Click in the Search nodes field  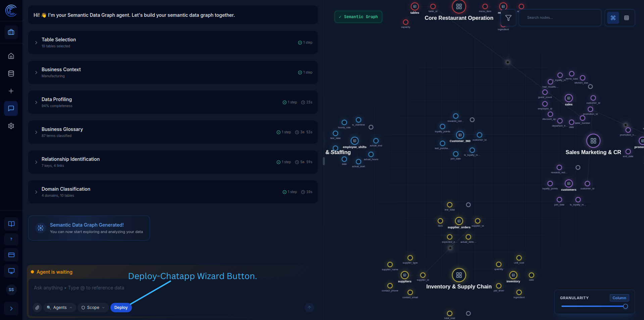coord(560,18)
